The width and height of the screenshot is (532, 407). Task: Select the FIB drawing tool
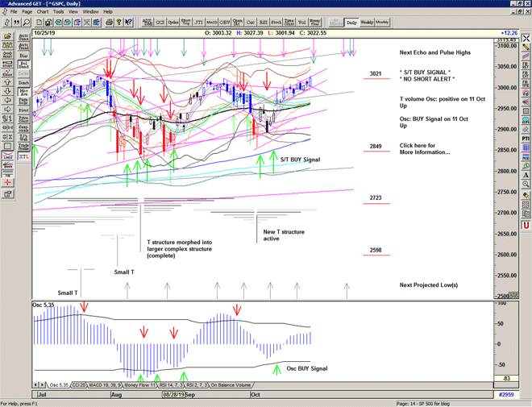[x=7, y=173]
